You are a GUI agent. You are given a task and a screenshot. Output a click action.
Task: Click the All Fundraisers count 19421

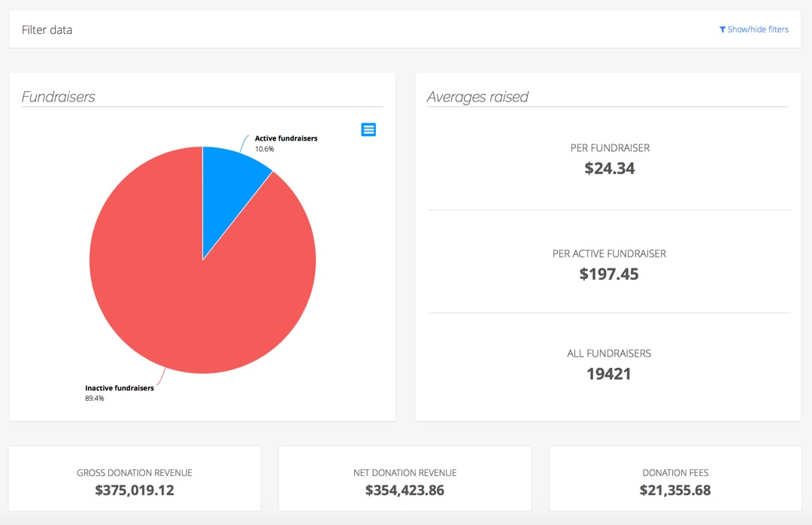609,374
